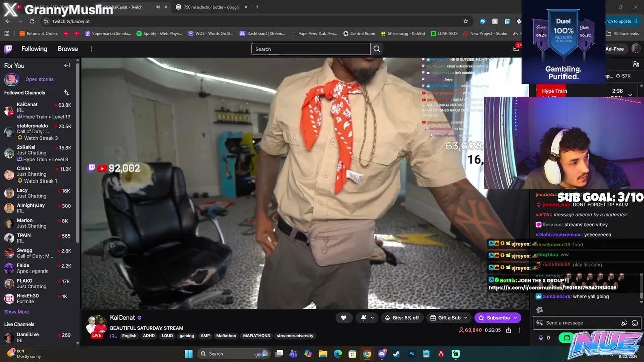Expand followed channels with Show More
The width and height of the screenshot is (644, 362).
point(17,312)
